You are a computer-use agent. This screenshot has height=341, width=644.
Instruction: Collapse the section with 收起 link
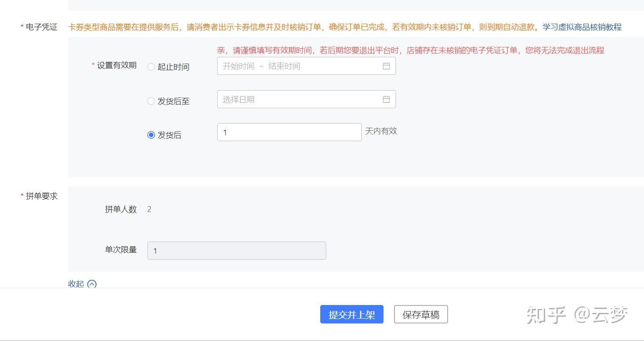click(x=76, y=284)
